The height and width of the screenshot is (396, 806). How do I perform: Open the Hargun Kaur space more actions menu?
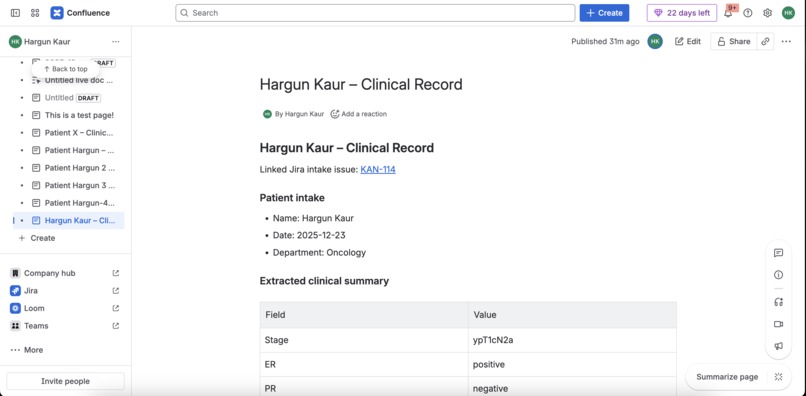(x=116, y=42)
